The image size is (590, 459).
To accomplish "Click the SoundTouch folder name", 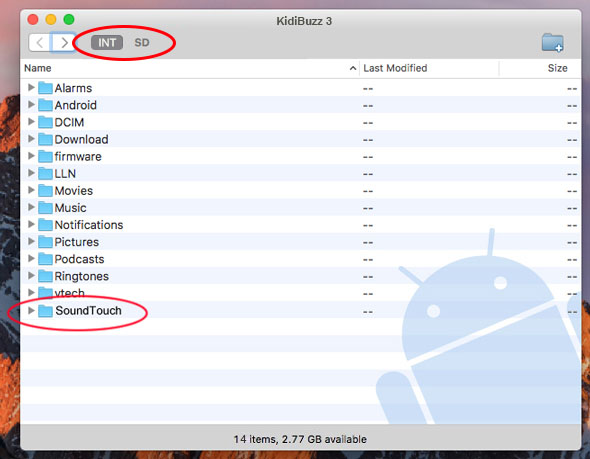I will click(x=88, y=311).
